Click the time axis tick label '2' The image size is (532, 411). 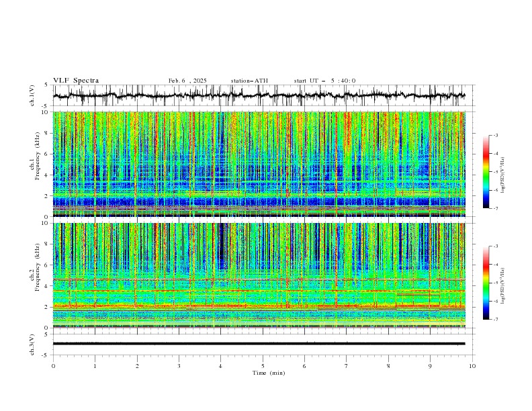click(x=137, y=366)
